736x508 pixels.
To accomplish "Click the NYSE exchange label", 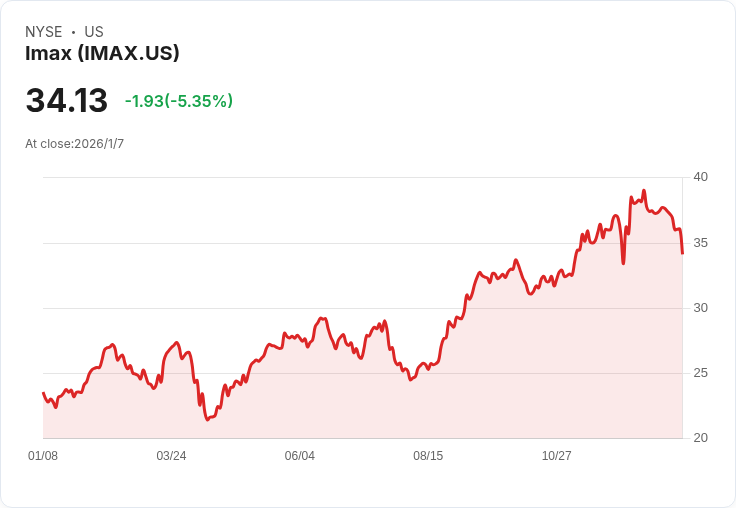I will click(x=44, y=32).
